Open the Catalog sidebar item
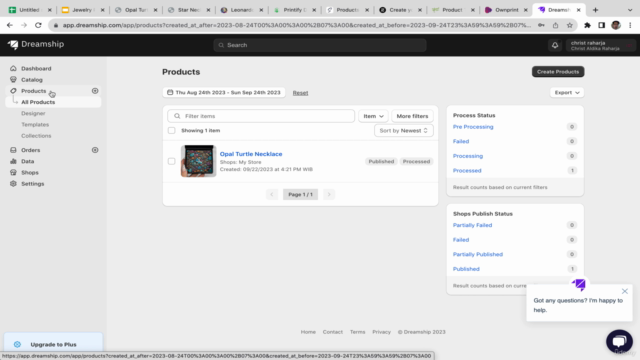The image size is (640, 360). click(x=32, y=80)
